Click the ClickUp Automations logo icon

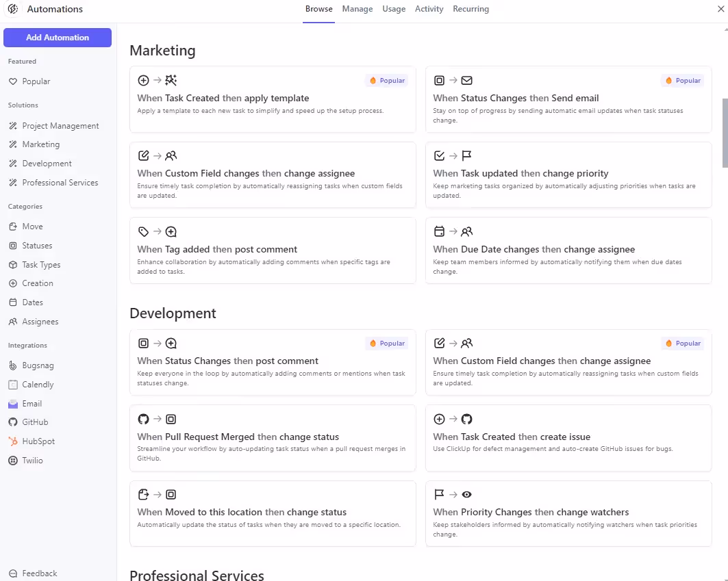[12, 10]
